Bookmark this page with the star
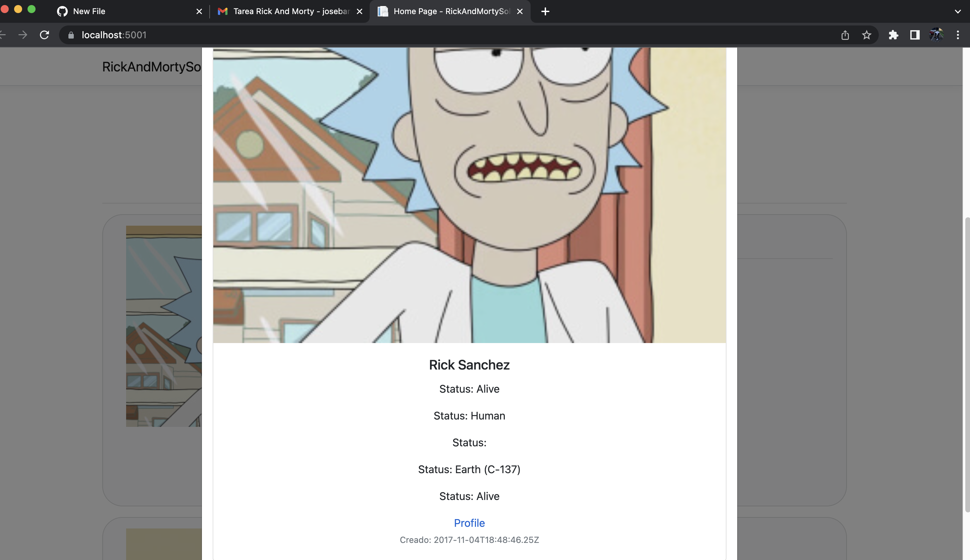This screenshot has width=970, height=560. click(867, 35)
